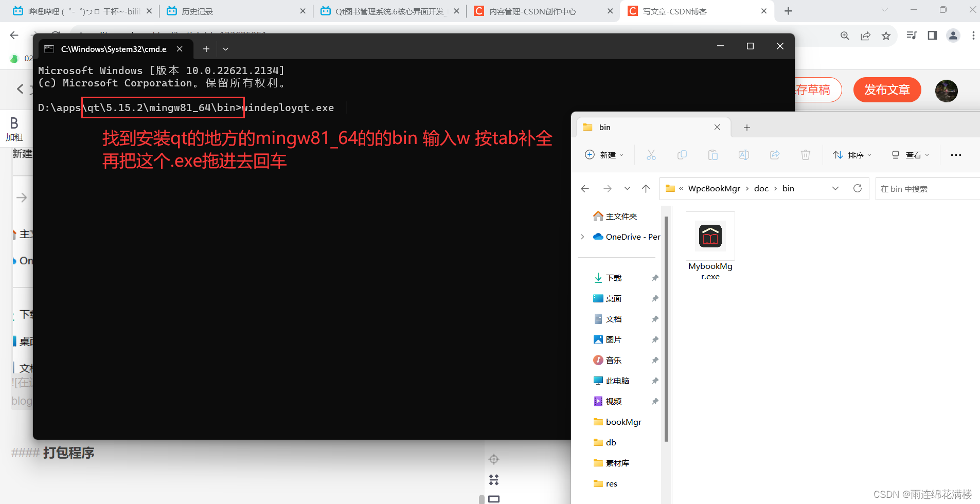
Task: Click the Delete trash icon in Explorer
Action: (x=805, y=155)
